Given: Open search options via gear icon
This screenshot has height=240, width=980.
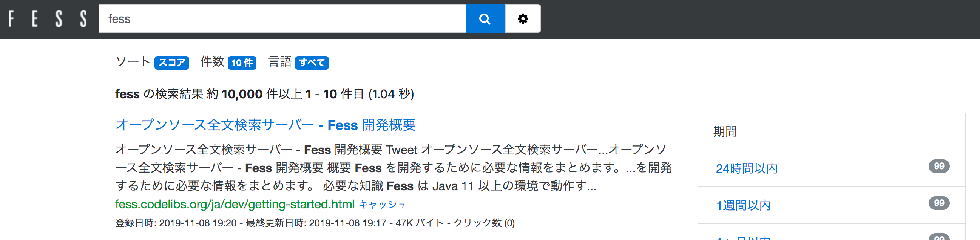Looking at the screenshot, I should pyautogui.click(x=523, y=18).
